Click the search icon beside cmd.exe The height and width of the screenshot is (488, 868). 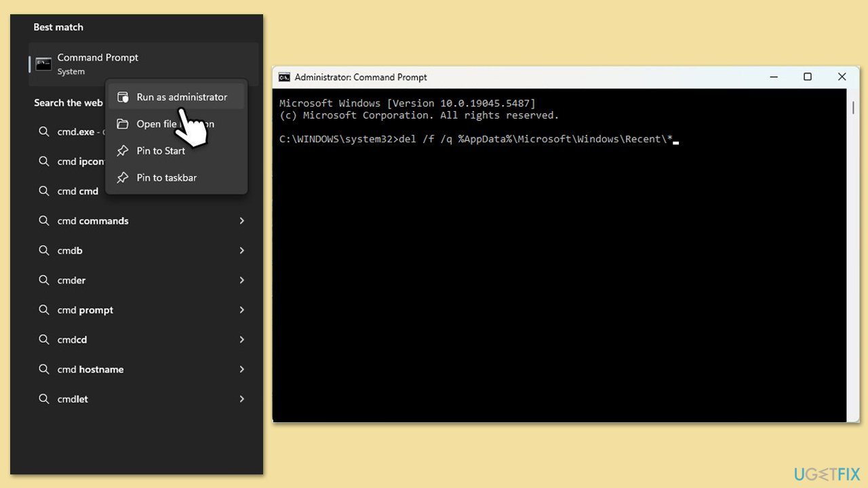[x=44, y=131]
